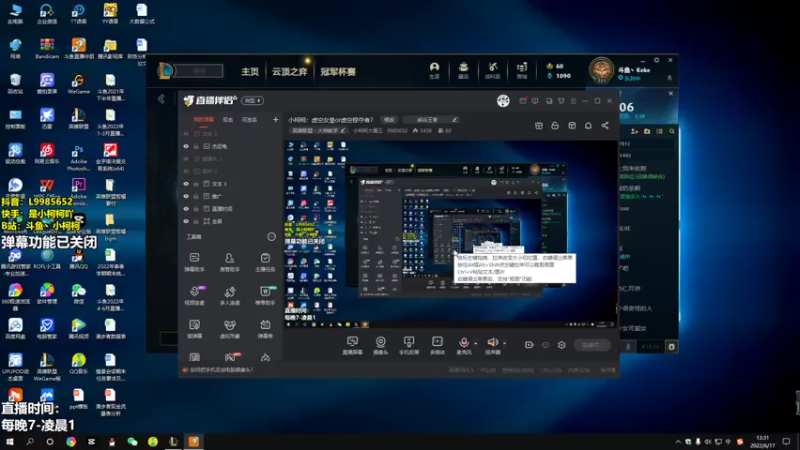
Task: Click the 直播中 streaming status button
Action: click(x=592, y=345)
